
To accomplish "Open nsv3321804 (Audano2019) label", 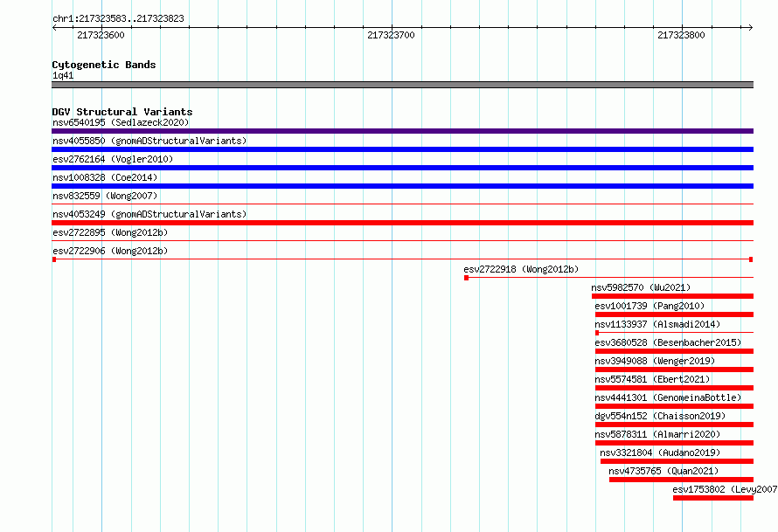I will (660, 453).
